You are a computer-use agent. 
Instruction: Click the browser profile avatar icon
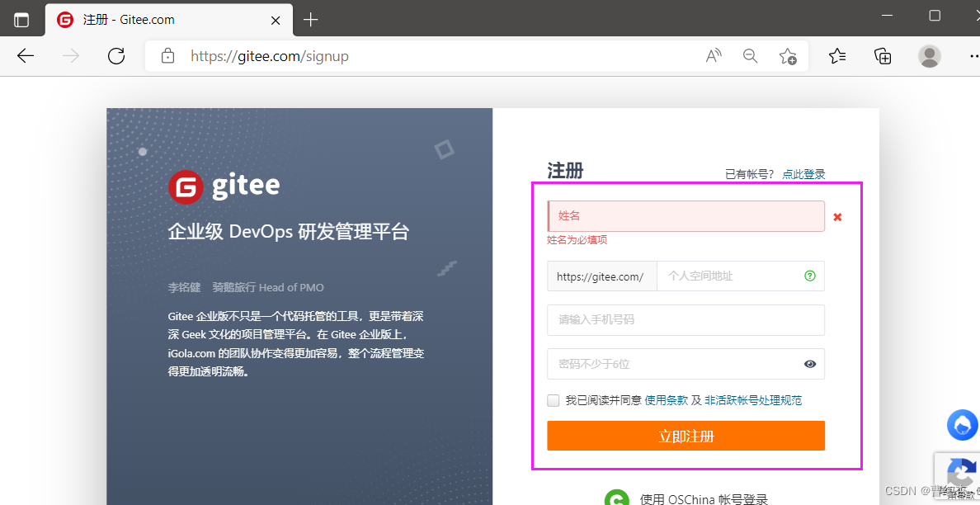(x=929, y=56)
